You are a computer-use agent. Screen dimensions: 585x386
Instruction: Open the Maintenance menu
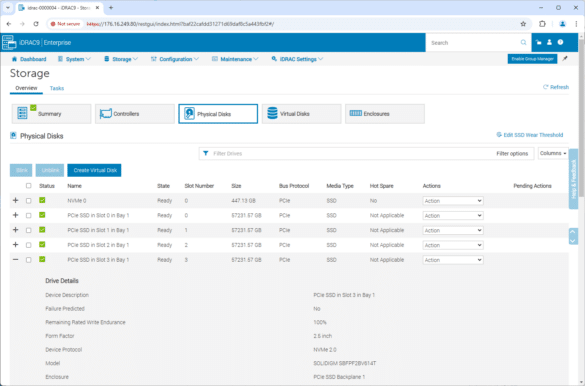tap(235, 59)
